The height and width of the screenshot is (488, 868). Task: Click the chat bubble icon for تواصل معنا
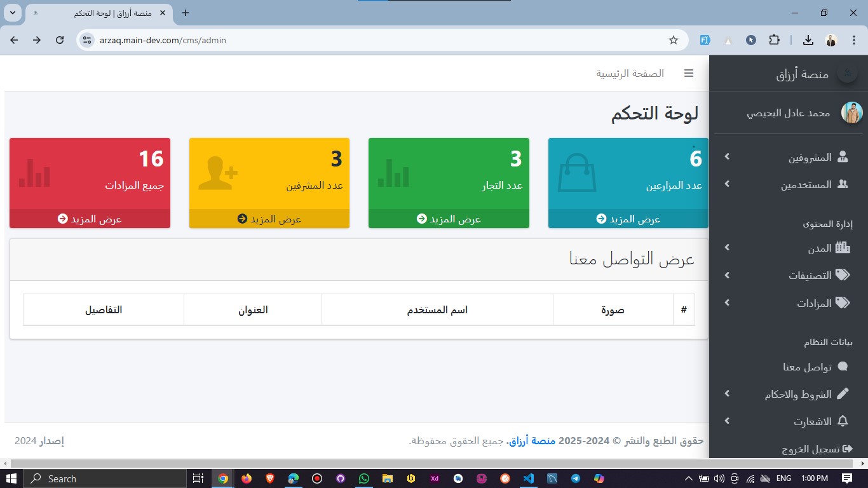tap(843, 367)
